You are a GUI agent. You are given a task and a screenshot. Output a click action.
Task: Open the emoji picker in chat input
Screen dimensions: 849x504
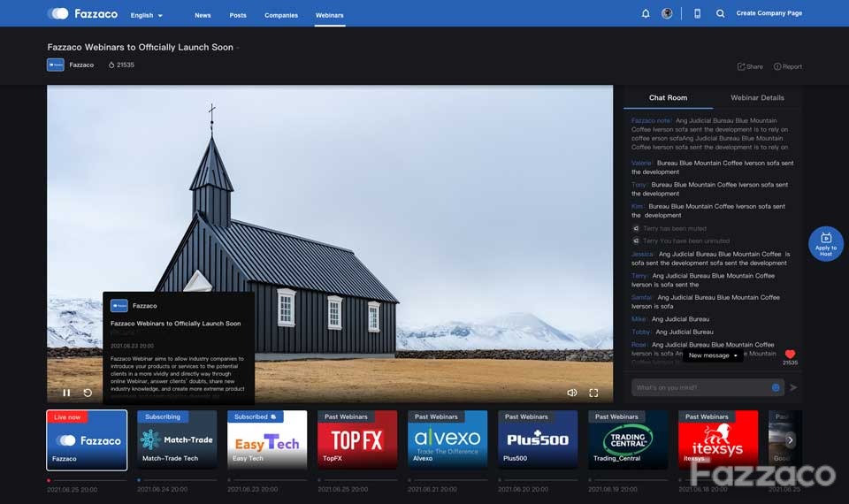tap(776, 387)
